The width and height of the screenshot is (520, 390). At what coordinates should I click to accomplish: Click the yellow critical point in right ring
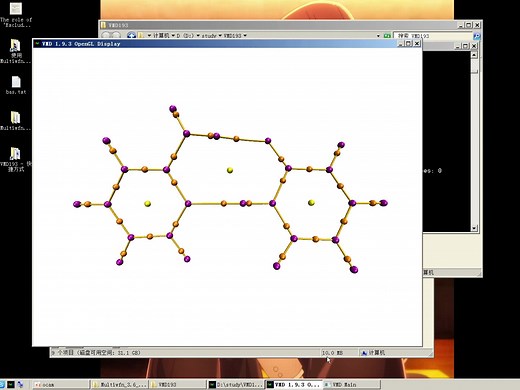tap(311, 203)
